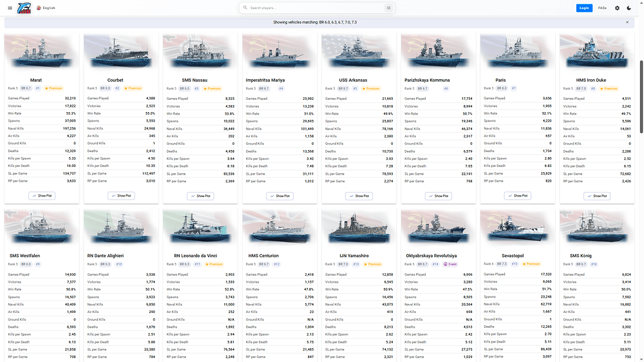Click the RN Leonardo da Vinci image
644x362 pixels.
(200, 229)
